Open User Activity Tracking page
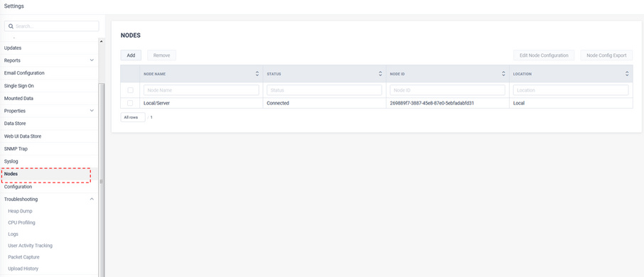Viewport: 644px width, 277px height. click(31, 246)
